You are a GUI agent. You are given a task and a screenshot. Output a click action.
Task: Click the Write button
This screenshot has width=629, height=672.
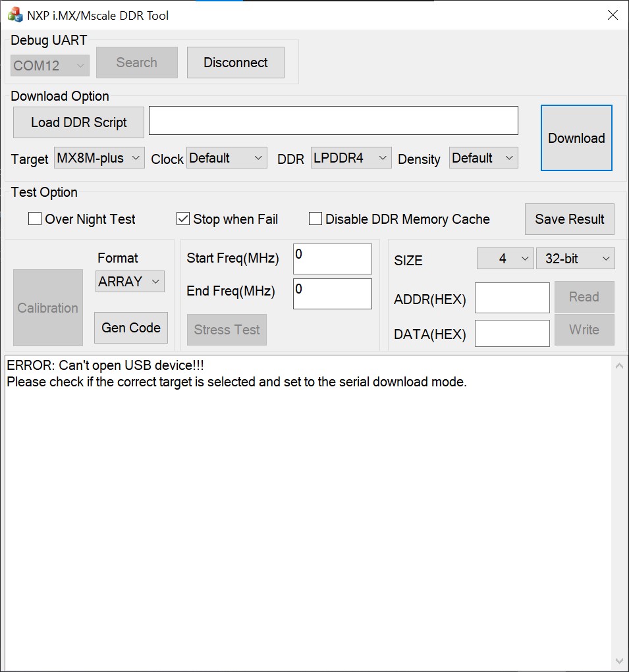click(x=584, y=329)
